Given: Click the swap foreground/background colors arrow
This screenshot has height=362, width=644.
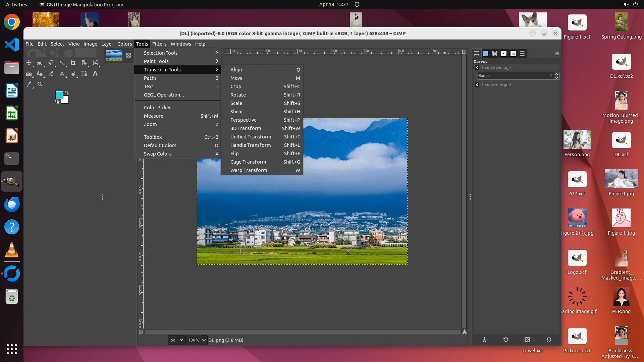Looking at the screenshot, I should point(66,93).
